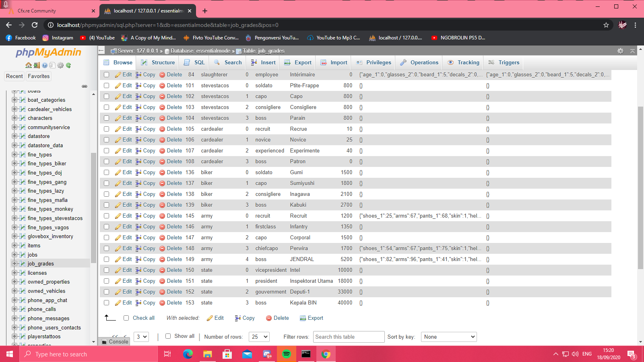Enable the Check all checkbox
644x362 pixels.
126,318
